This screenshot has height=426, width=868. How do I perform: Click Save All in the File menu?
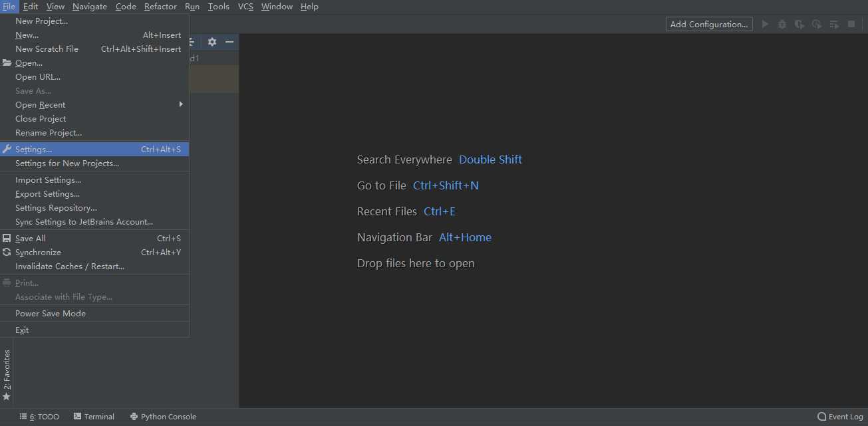30,239
